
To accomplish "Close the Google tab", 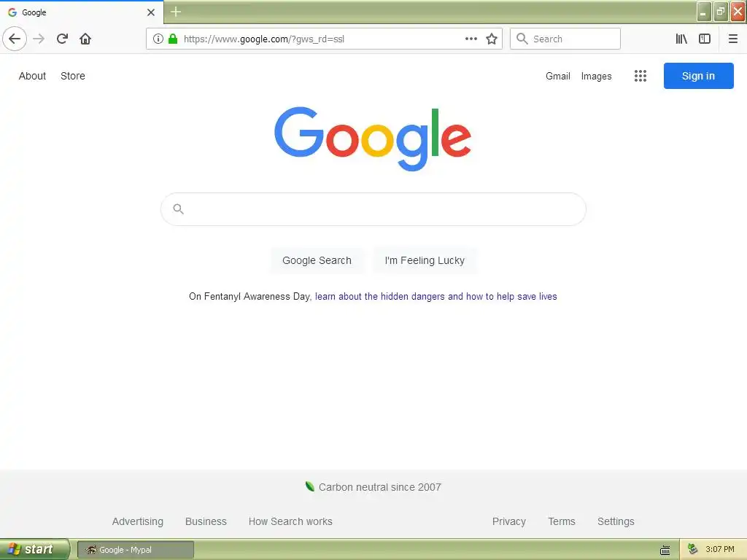I will click(150, 12).
